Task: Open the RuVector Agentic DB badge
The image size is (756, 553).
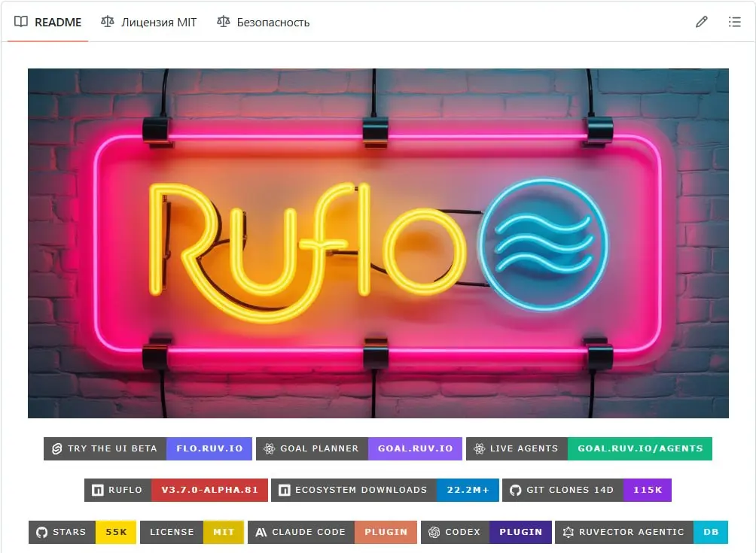Action: (642, 532)
